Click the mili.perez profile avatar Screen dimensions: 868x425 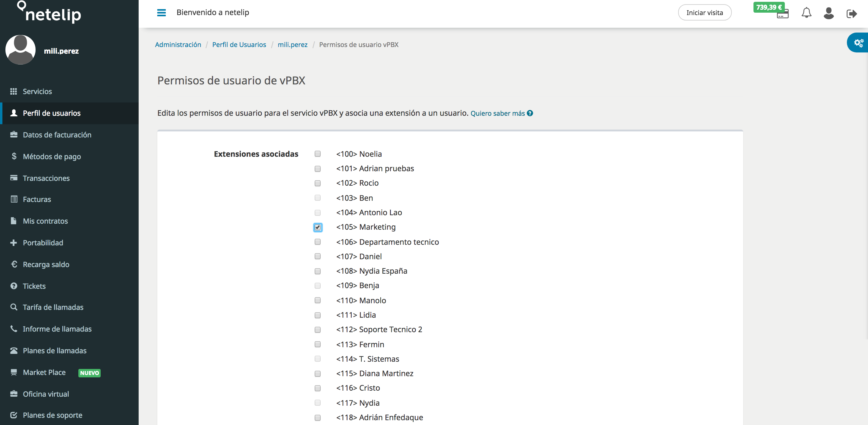[20, 50]
